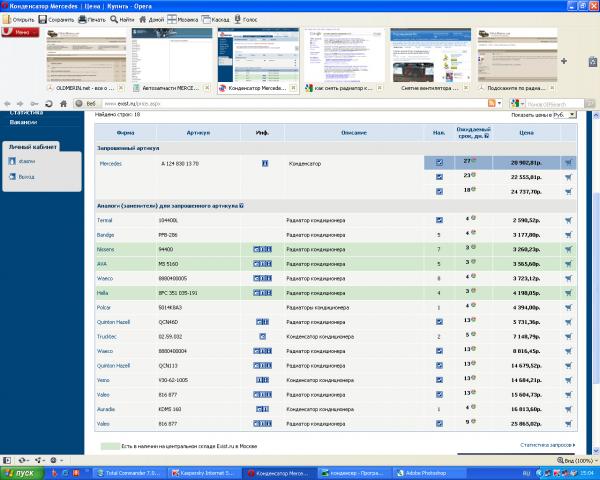The width and height of the screenshot is (600, 480).
Task: Click the browser Back arrow
Action: (7, 104)
